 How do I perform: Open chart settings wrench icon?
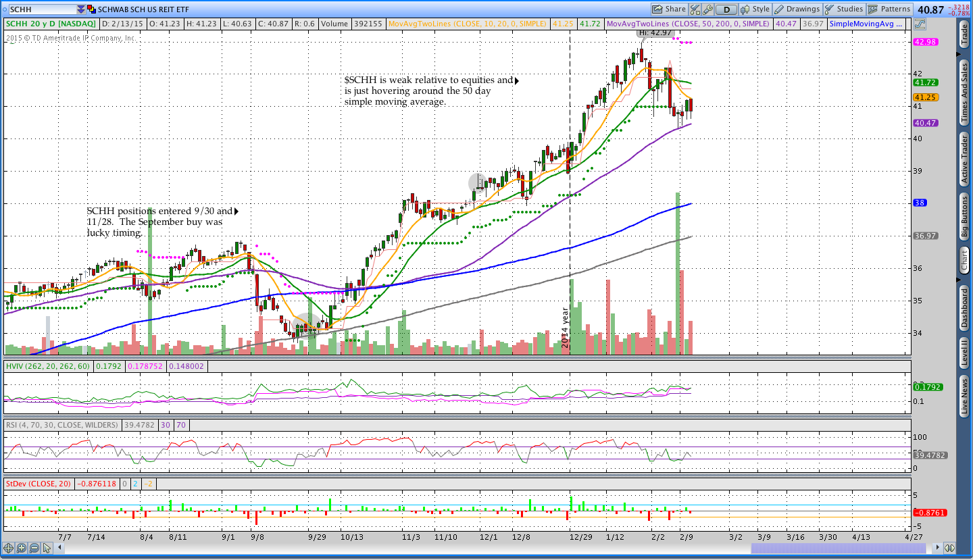pos(708,9)
